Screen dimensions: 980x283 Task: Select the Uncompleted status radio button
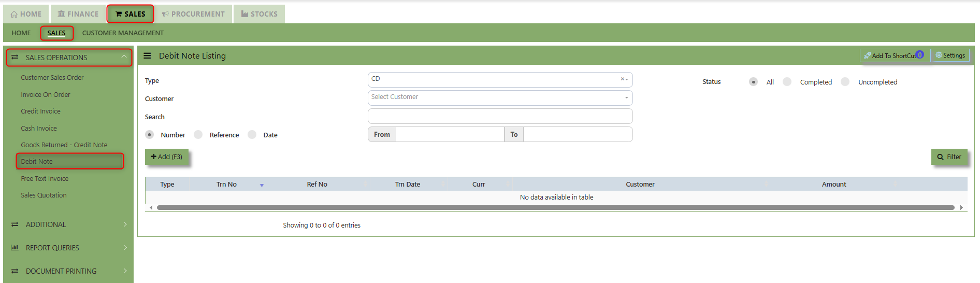pos(845,82)
